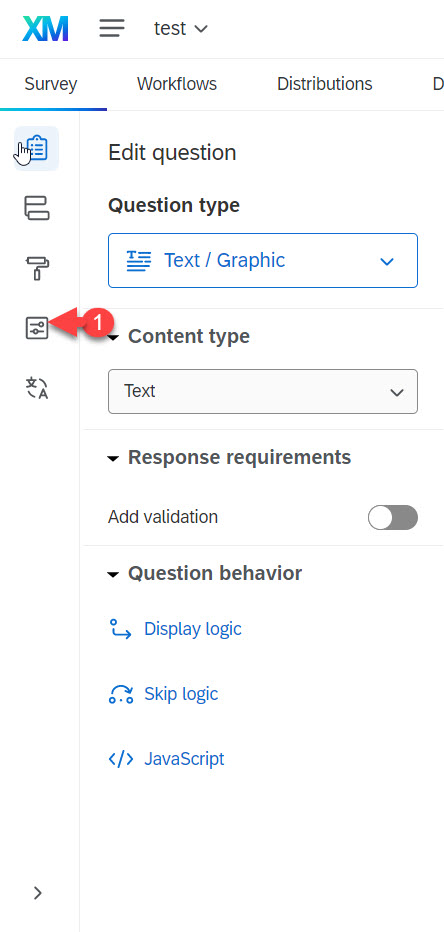Image resolution: width=444 pixels, height=932 pixels.
Task: Open the Survey flow sidebar icon
Action: coord(37,209)
